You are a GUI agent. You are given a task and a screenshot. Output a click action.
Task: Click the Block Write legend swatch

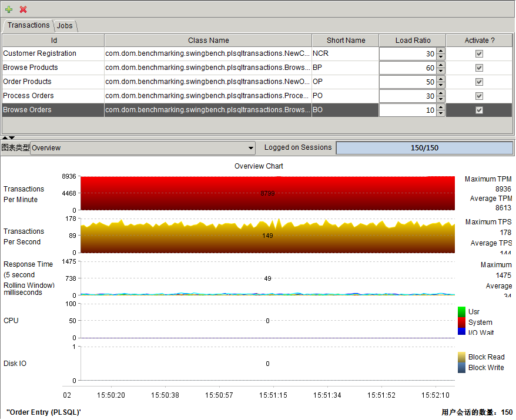click(x=461, y=368)
